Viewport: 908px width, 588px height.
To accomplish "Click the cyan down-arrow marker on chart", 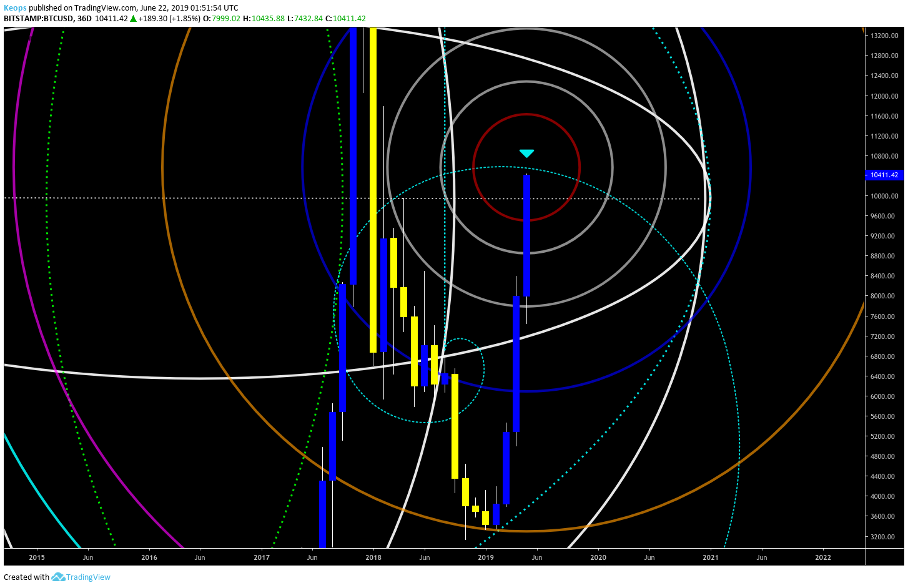I will pyautogui.click(x=526, y=154).
